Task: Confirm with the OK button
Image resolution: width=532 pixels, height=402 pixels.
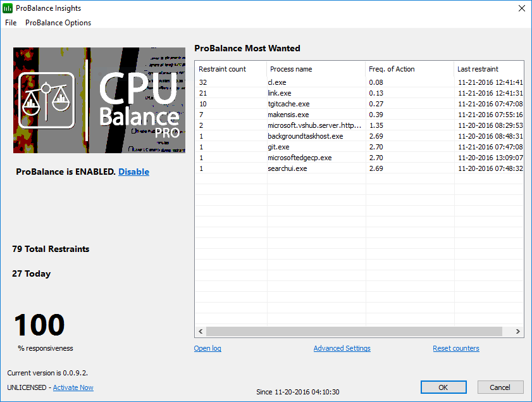Action: point(443,387)
